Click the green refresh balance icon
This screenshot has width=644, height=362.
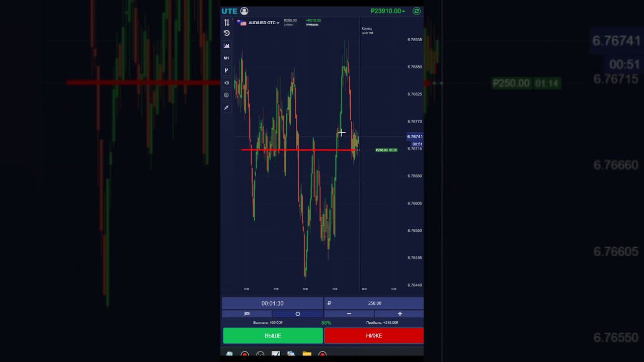point(417,11)
